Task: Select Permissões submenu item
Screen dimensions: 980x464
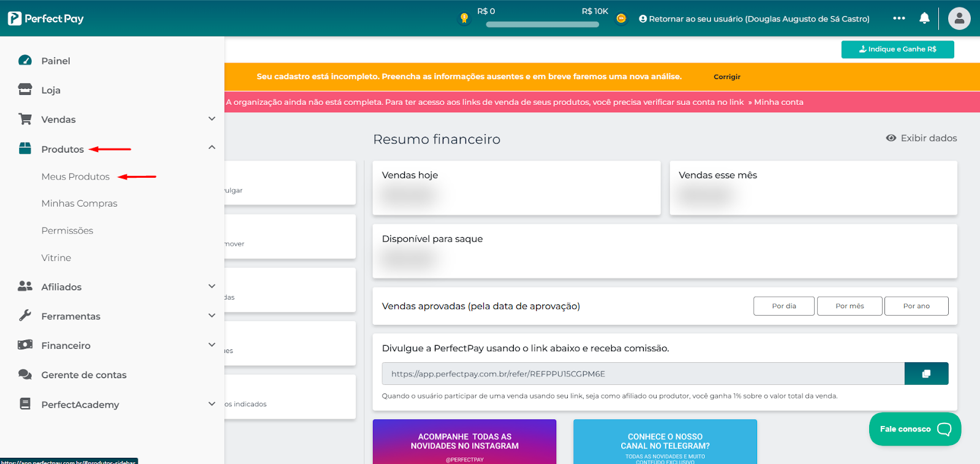Action: coord(67,230)
